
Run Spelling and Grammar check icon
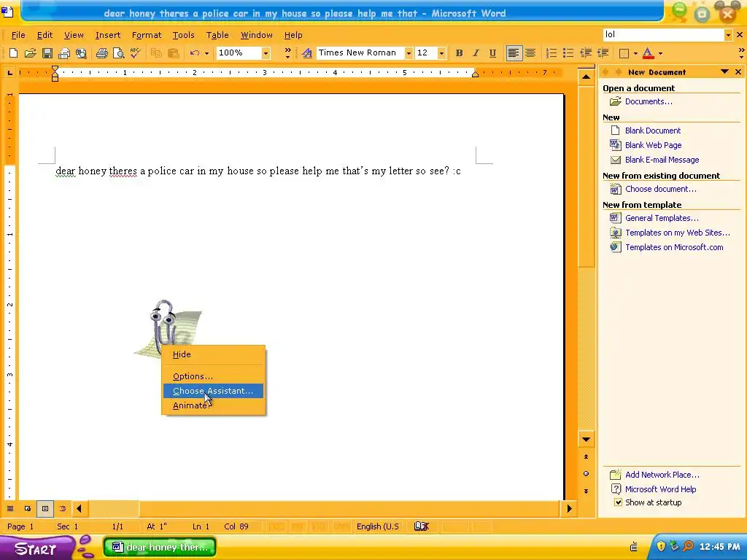click(135, 52)
